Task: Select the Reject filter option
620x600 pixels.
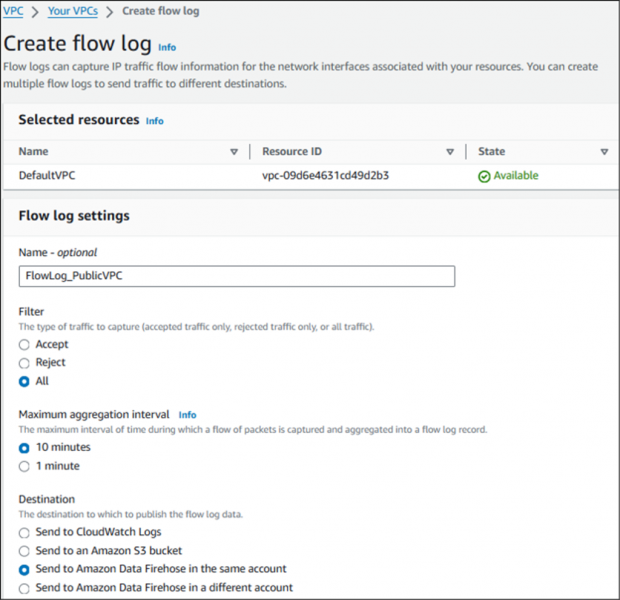Action: (25, 362)
